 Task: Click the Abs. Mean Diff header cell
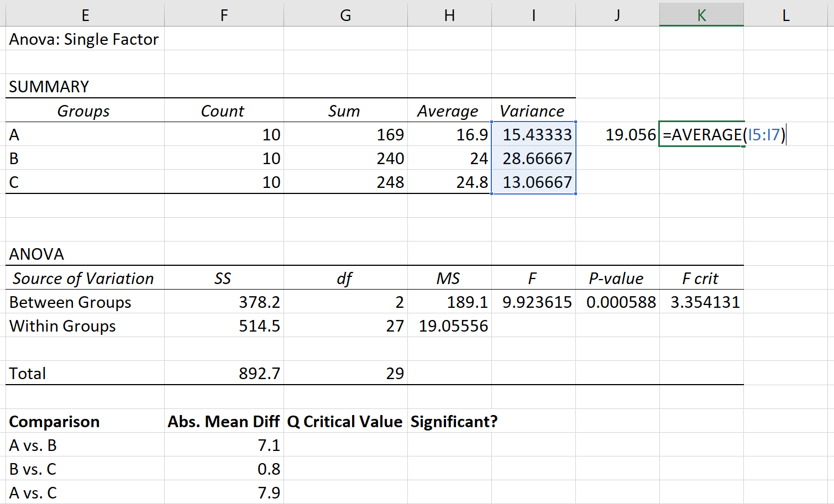click(x=224, y=421)
